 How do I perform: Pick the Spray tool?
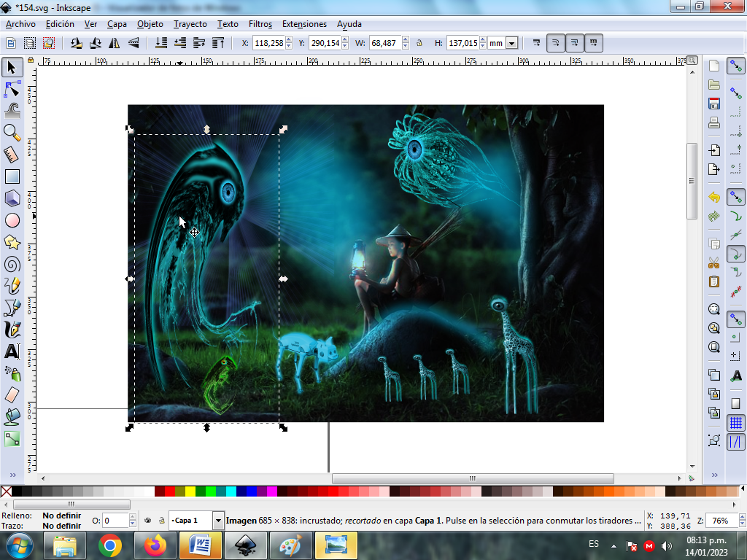(12, 373)
